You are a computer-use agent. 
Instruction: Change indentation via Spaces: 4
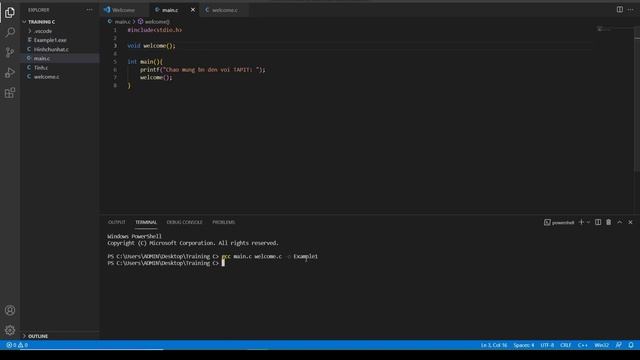[x=524, y=345]
